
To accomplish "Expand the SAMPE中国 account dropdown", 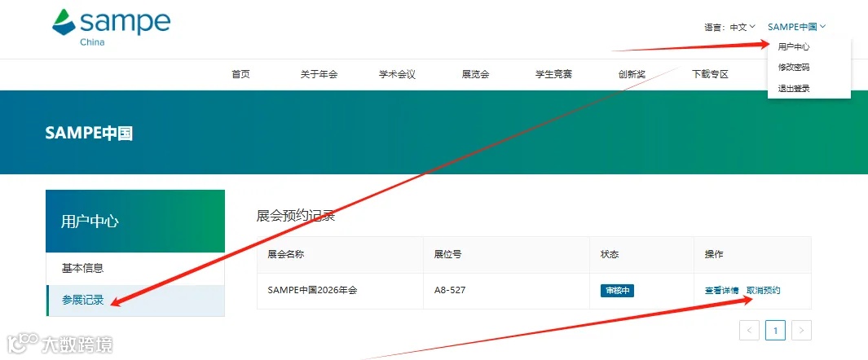I will pos(796,27).
